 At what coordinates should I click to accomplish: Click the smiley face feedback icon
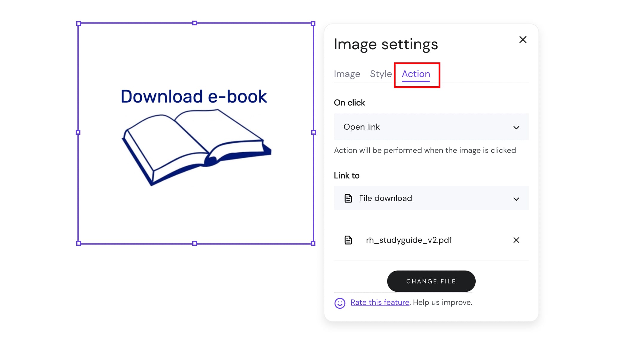coord(340,303)
